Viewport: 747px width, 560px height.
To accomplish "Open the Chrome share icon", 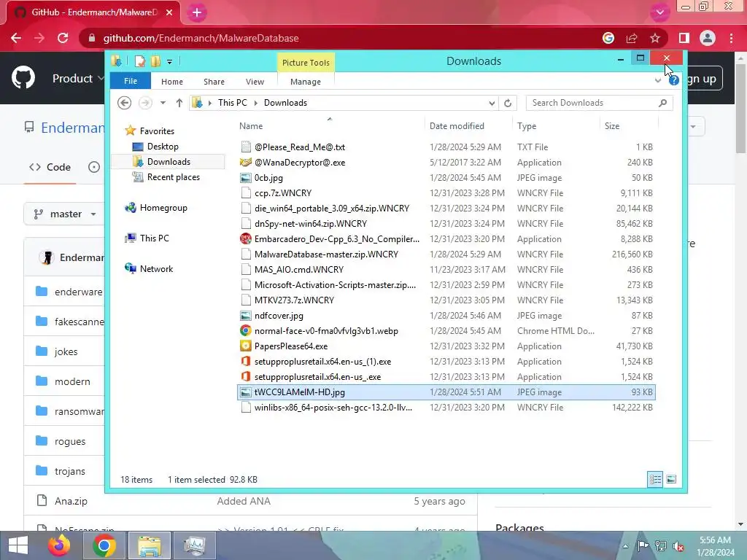I will click(x=632, y=38).
